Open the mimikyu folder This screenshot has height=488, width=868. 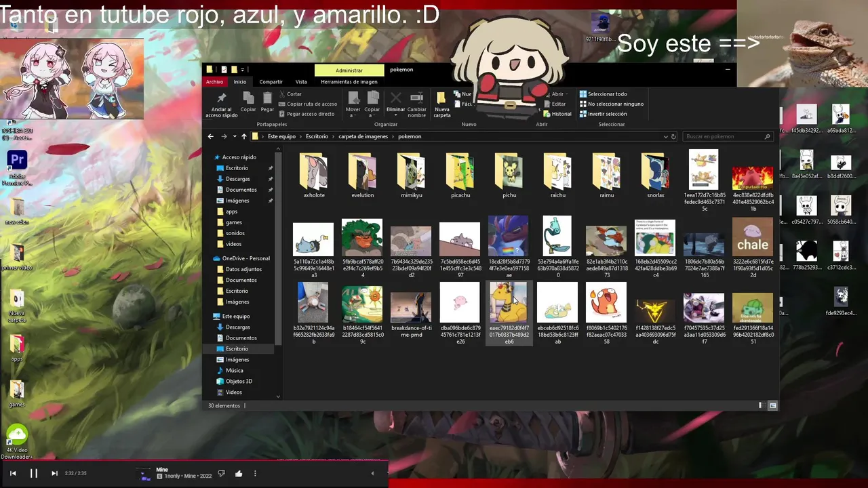click(412, 176)
